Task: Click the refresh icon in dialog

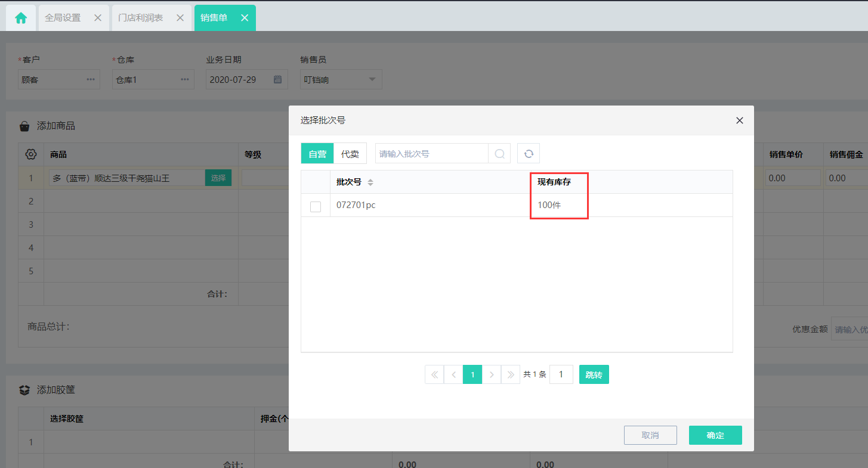Action: 529,154
